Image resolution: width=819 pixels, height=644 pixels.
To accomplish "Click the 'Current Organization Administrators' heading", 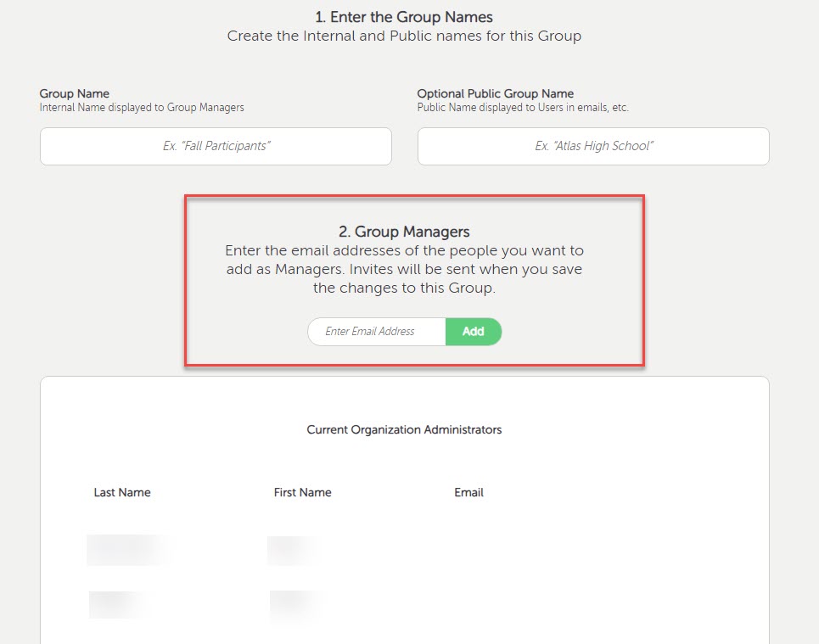I will click(x=404, y=429).
